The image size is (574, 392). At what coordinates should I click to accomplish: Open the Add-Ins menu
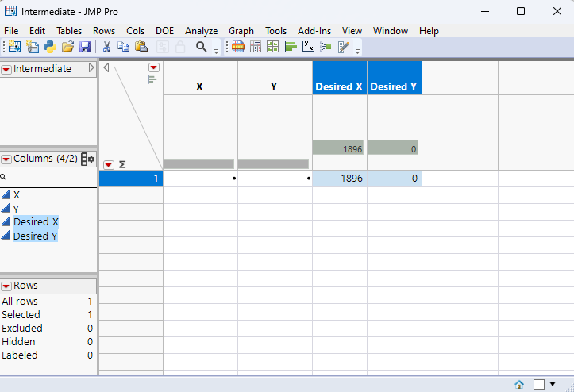[314, 31]
